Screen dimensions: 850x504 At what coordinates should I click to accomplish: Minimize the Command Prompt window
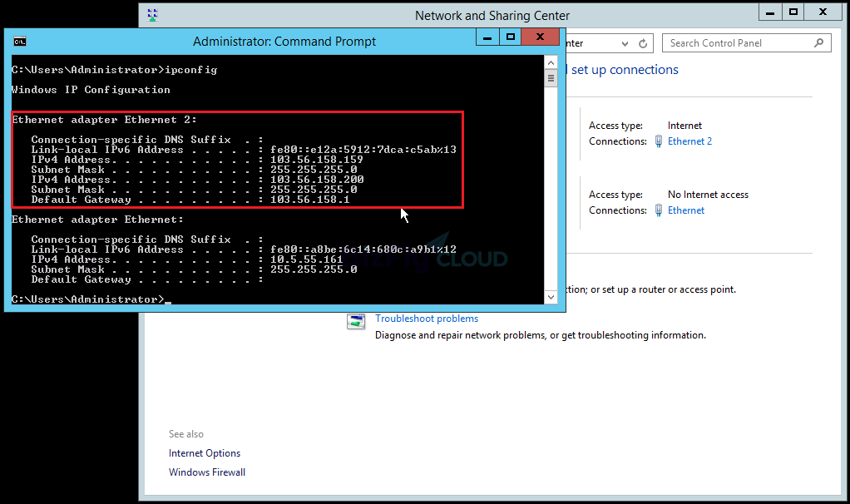(x=487, y=37)
